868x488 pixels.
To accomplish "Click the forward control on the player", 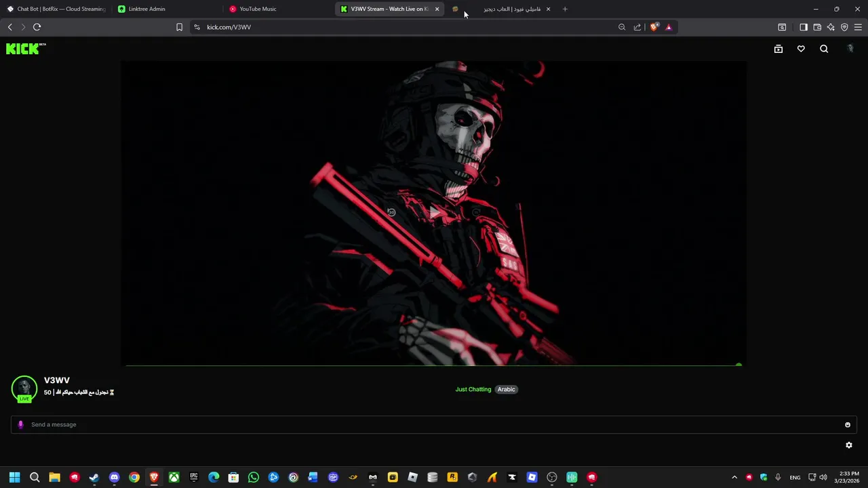I will tap(477, 213).
